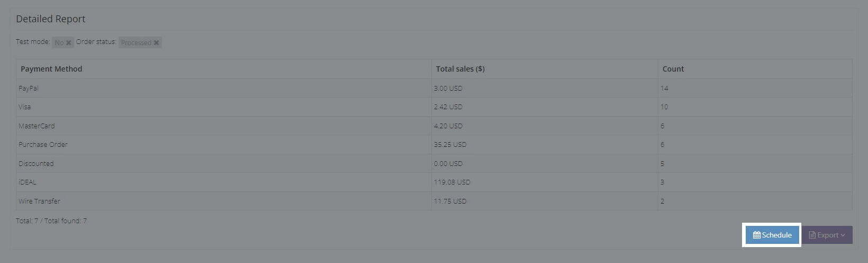The image size is (868, 263).
Task: Remove the Test mode No filter
Action: [x=68, y=43]
